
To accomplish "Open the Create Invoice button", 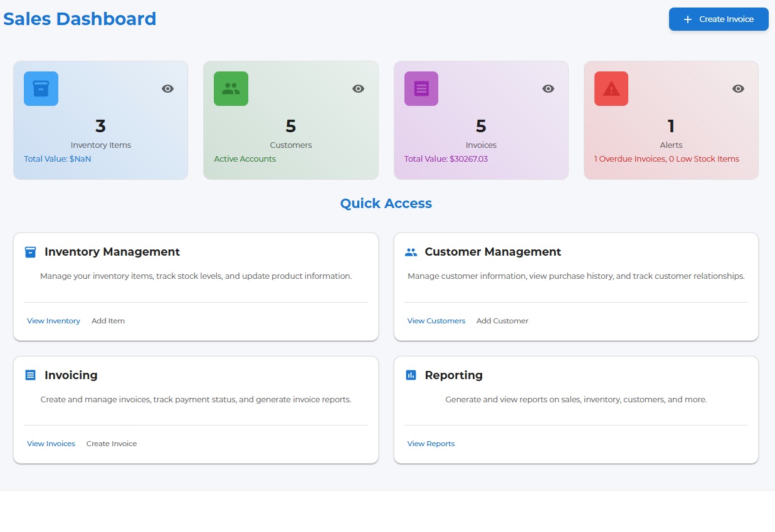I will pos(718,19).
